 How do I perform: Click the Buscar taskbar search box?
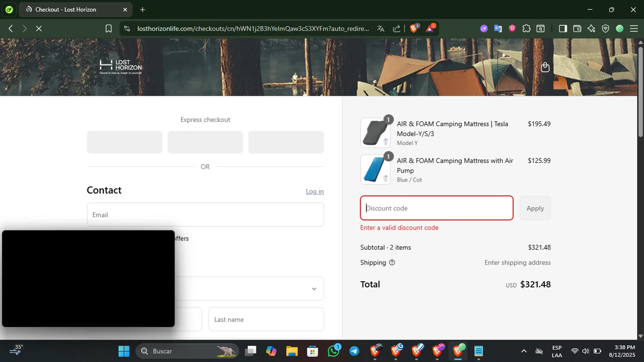188,351
